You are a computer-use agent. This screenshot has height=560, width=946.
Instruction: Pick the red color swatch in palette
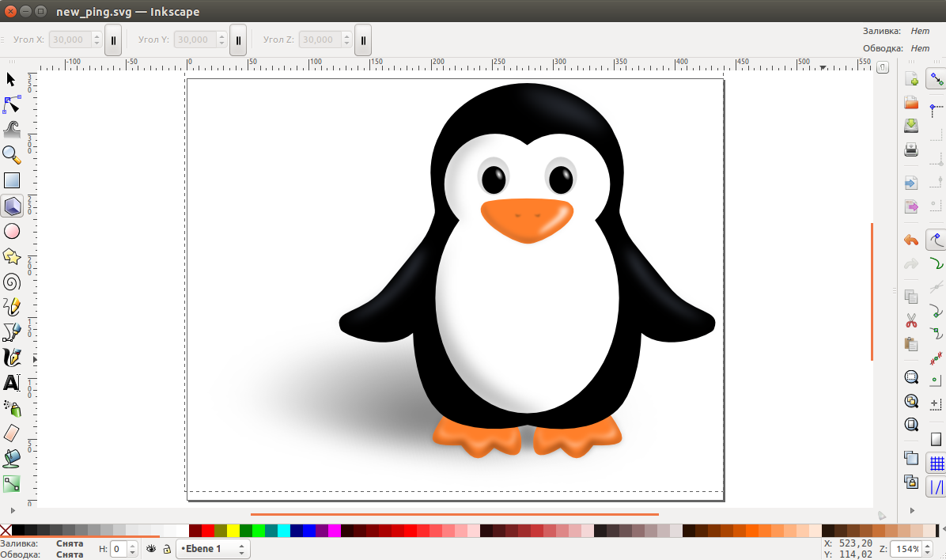[208, 530]
